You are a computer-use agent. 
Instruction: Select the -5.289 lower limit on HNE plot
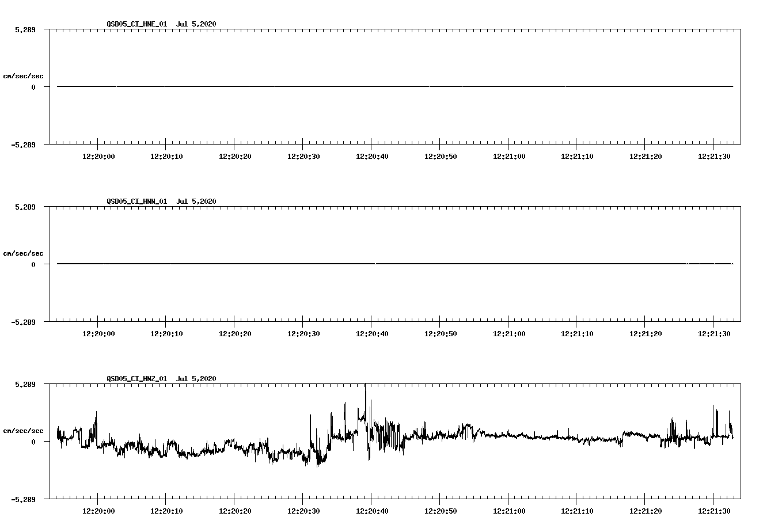24,145
